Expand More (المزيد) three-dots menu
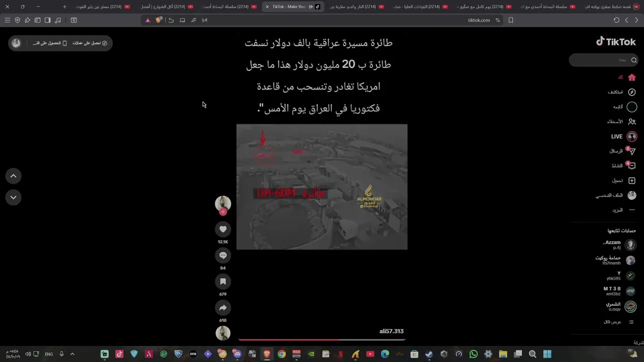 tap(624, 210)
